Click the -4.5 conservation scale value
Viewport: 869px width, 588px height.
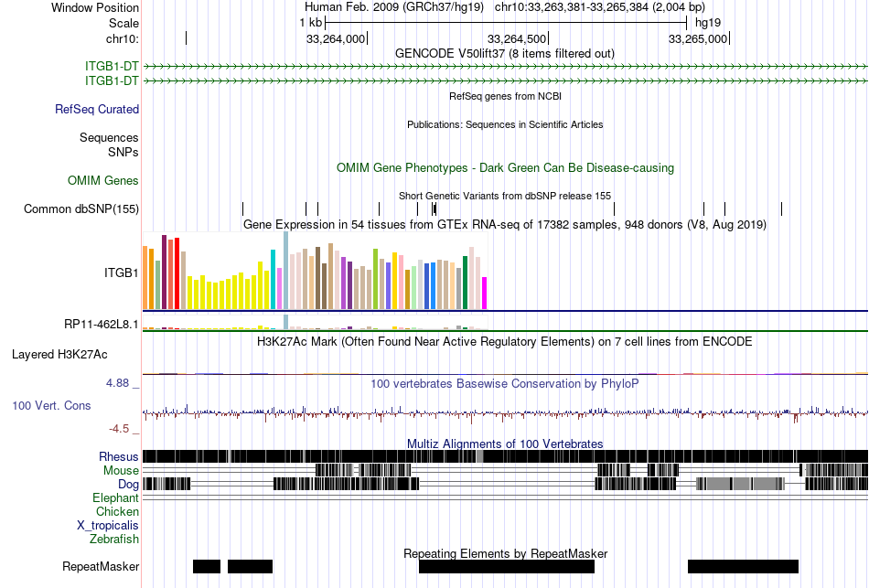[x=119, y=429]
